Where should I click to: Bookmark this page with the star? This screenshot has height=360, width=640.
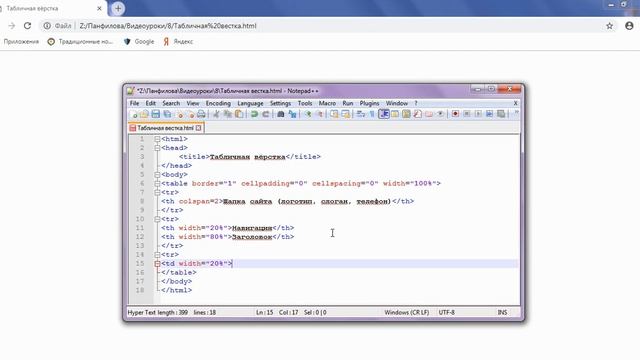(609, 26)
